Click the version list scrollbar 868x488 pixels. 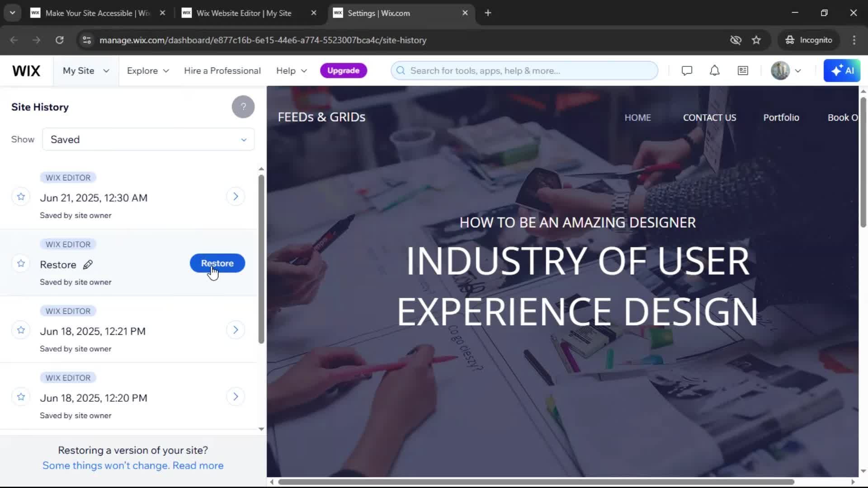pyautogui.click(x=261, y=259)
